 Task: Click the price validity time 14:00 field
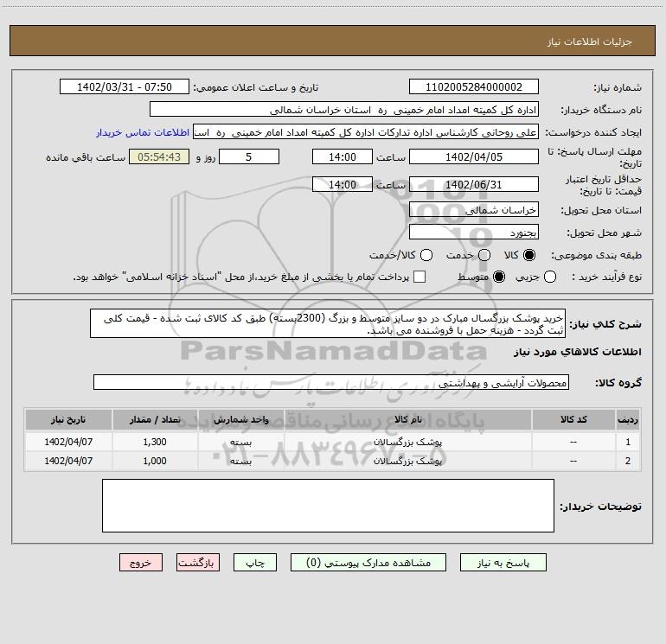[x=343, y=184]
